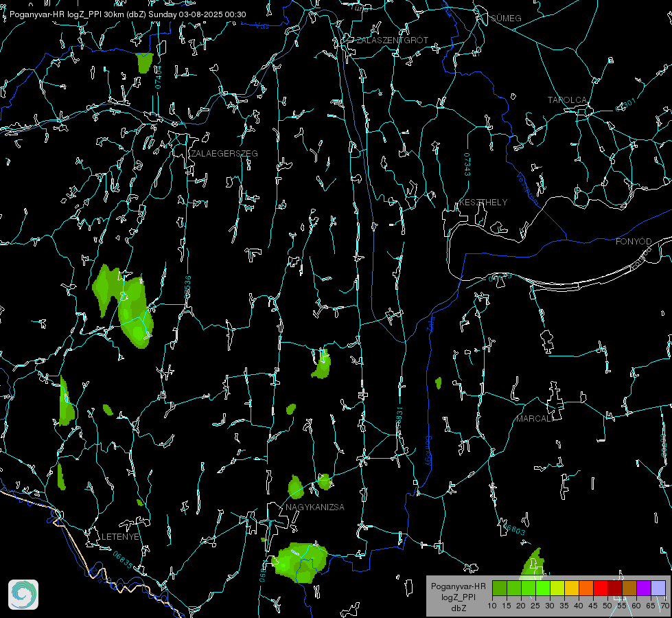Pick the 35–40 dBZ yellow swatch
Image resolution: width=672 pixels, height=618 pixels.
tap(572, 588)
